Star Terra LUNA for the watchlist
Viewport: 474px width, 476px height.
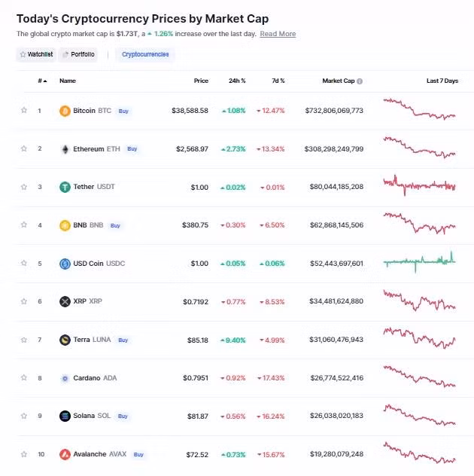[x=24, y=340]
